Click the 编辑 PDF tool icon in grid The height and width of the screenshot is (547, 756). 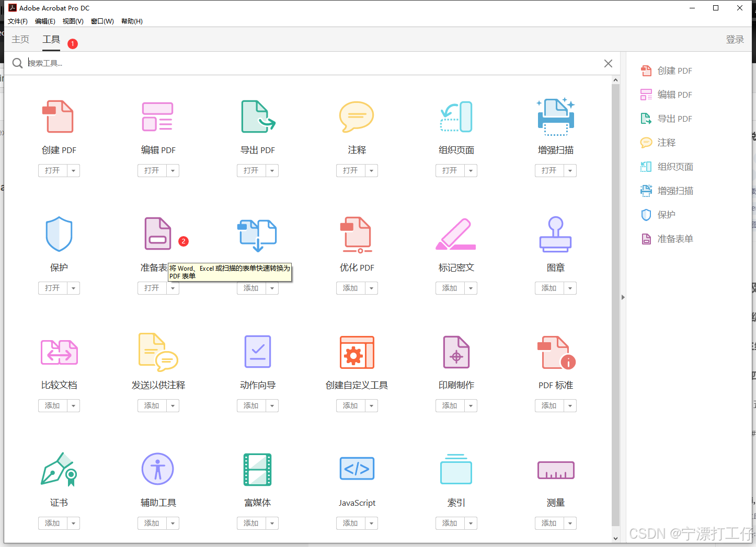point(157,117)
